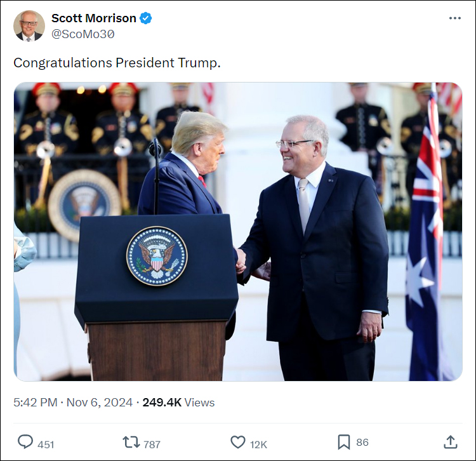Click the 787 reposts count
The image size is (476, 461).
[152, 444]
